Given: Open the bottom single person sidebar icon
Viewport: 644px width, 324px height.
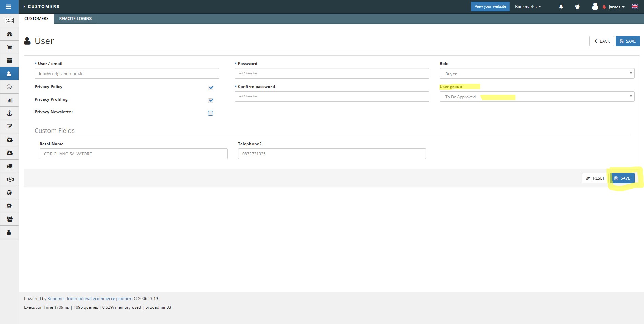Looking at the screenshot, I should [x=9, y=232].
